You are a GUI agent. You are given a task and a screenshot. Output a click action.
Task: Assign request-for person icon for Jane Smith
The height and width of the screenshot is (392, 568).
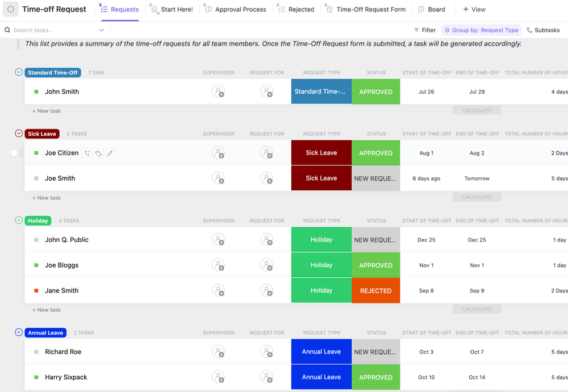click(x=266, y=290)
